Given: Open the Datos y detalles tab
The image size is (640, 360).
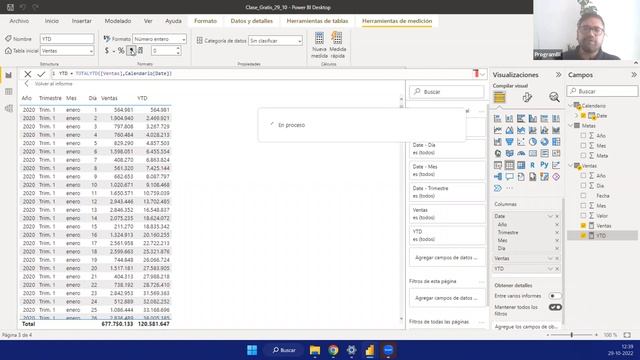Looking at the screenshot, I should coord(251,21).
